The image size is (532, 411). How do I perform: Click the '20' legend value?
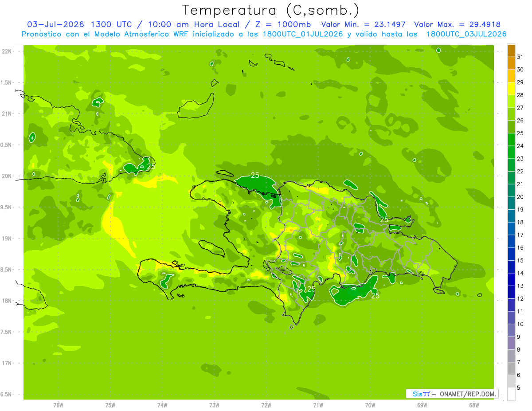[x=520, y=196]
